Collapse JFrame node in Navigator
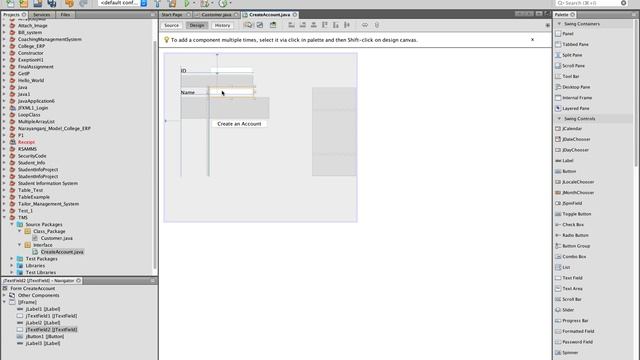 tap(4, 302)
